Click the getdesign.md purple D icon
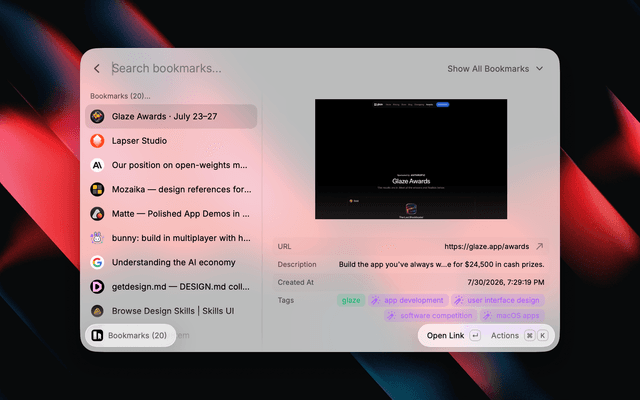 pos(97,287)
